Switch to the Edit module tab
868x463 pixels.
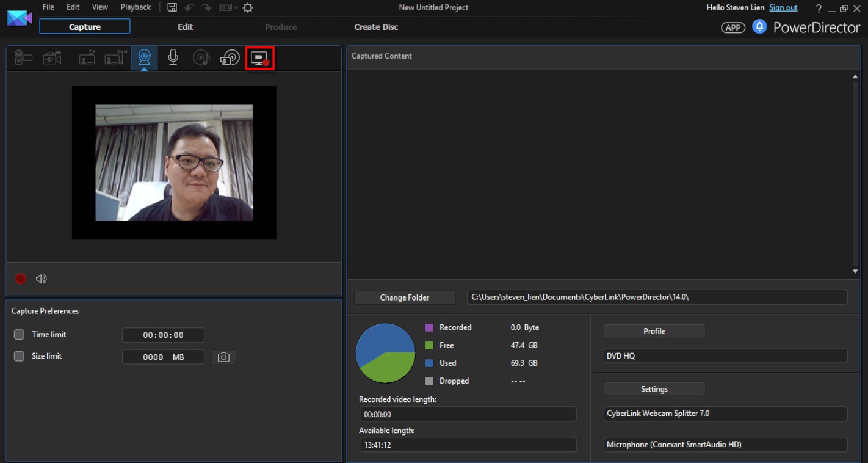coord(186,27)
